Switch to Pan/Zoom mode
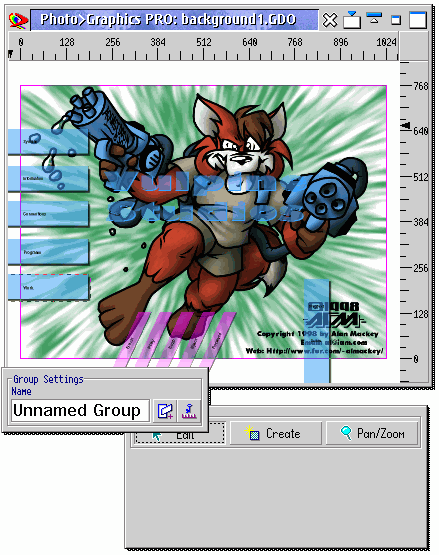The width and height of the screenshot is (439, 555). [x=372, y=433]
